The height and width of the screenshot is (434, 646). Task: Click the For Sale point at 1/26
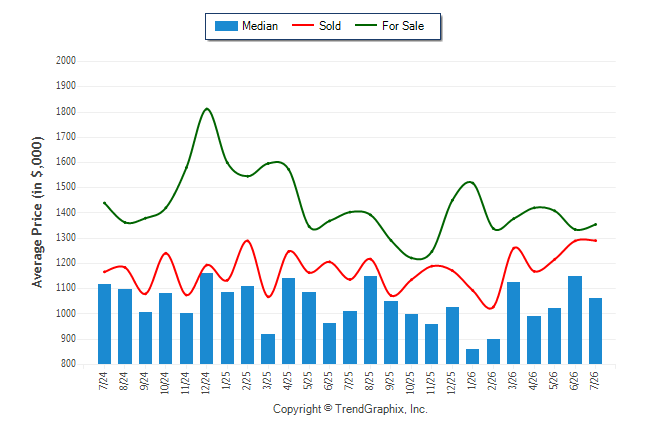(472, 182)
